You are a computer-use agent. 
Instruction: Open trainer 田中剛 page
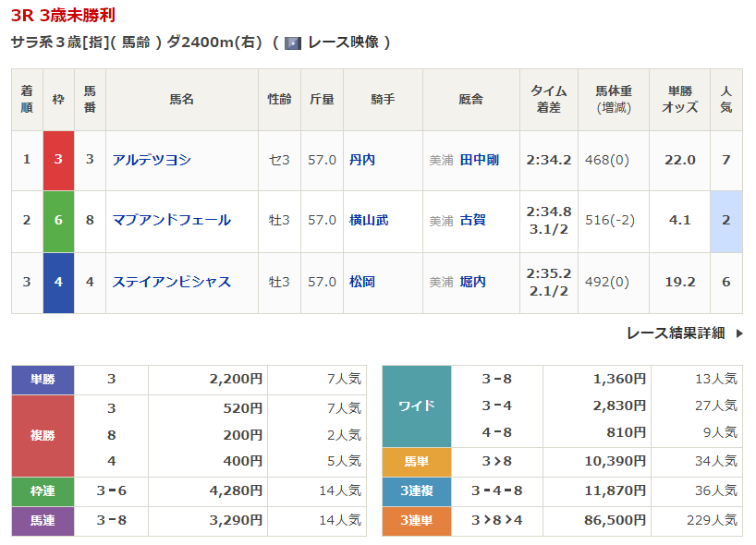pyautogui.click(x=480, y=160)
